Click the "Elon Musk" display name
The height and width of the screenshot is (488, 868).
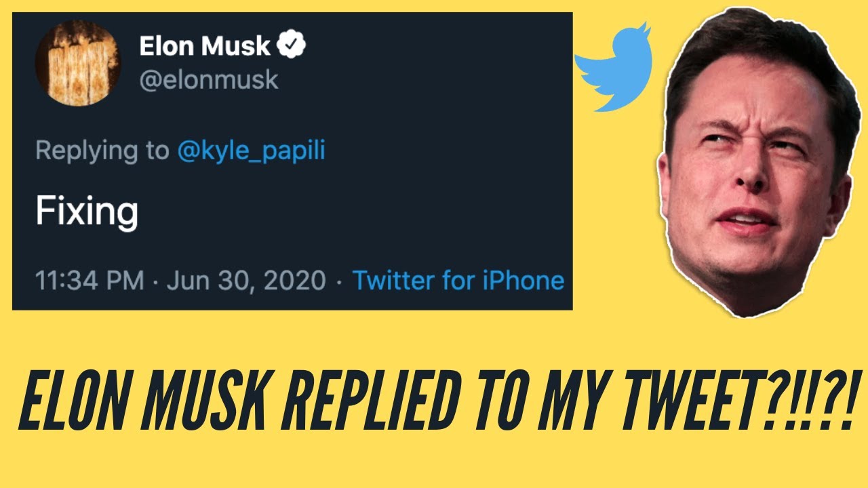pyautogui.click(x=204, y=46)
